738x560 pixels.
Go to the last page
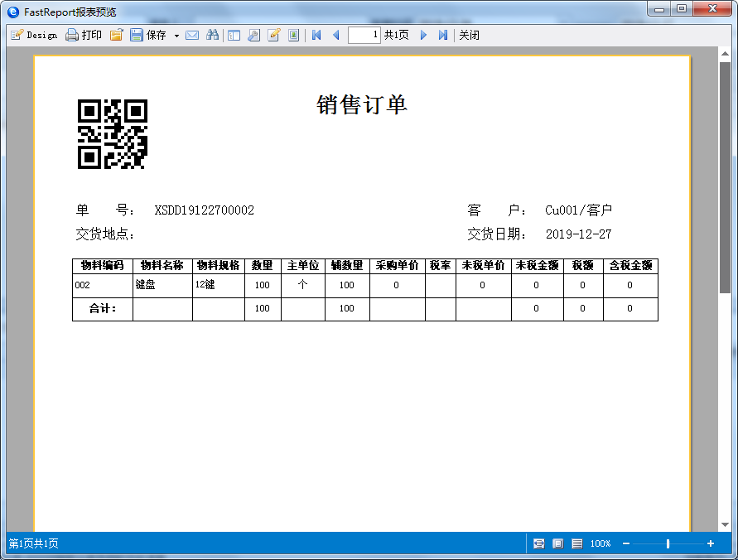tap(443, 36)
